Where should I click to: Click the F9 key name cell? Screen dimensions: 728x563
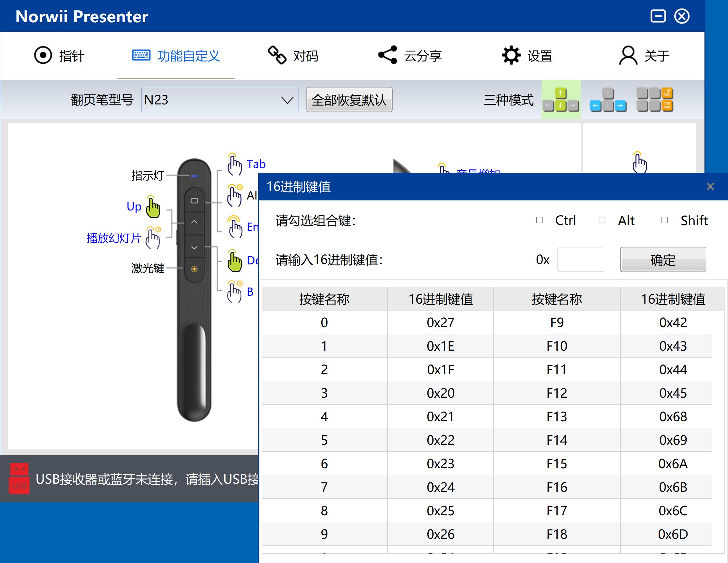[x=557, y=322]
